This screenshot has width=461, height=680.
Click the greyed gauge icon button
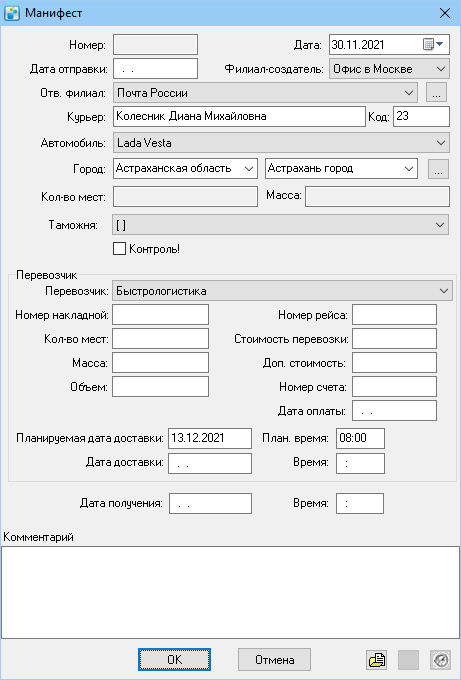point(441,660)
